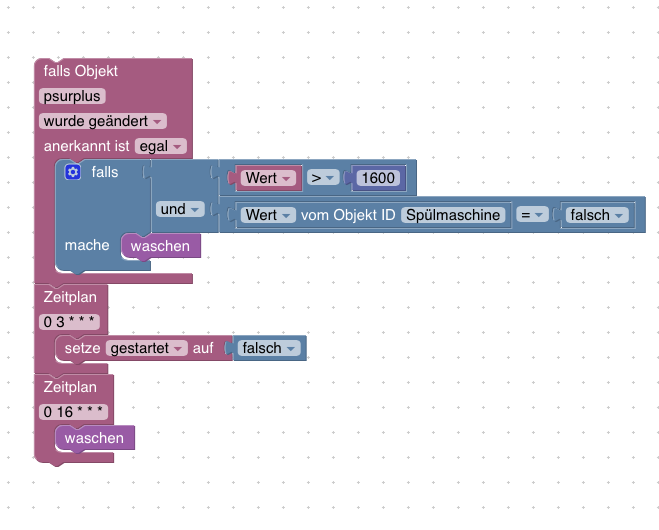Click the '0 16 * * *' schedule field
Viewport: 659px width, 530px height.
pos(73,412)
